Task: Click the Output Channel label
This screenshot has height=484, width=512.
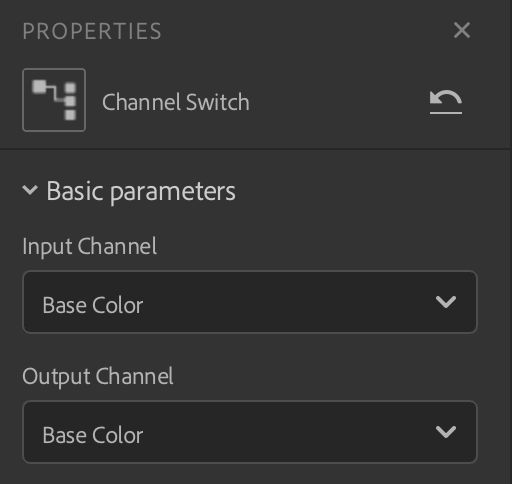Action: click(98, 377)
